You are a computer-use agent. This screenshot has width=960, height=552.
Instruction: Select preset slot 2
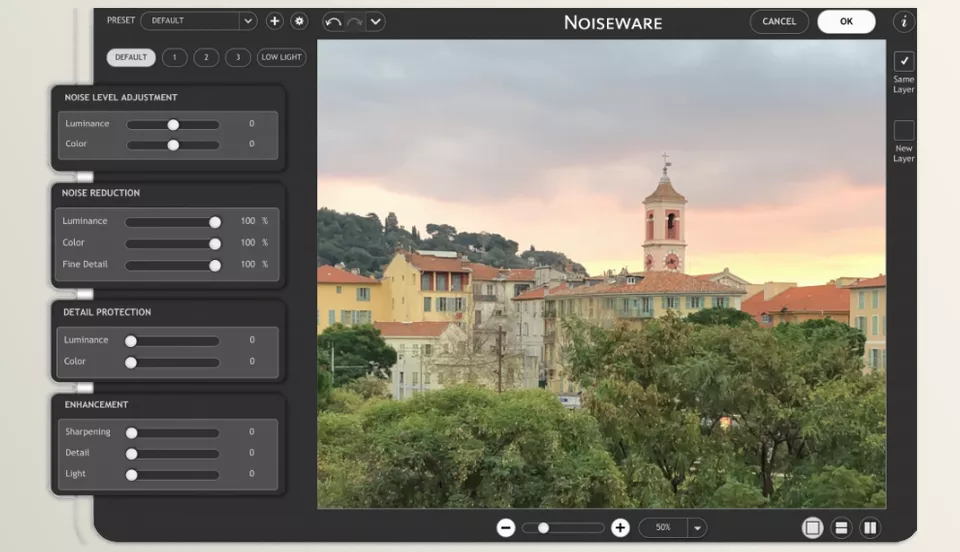pyautogui.click(x=206, y=58)
